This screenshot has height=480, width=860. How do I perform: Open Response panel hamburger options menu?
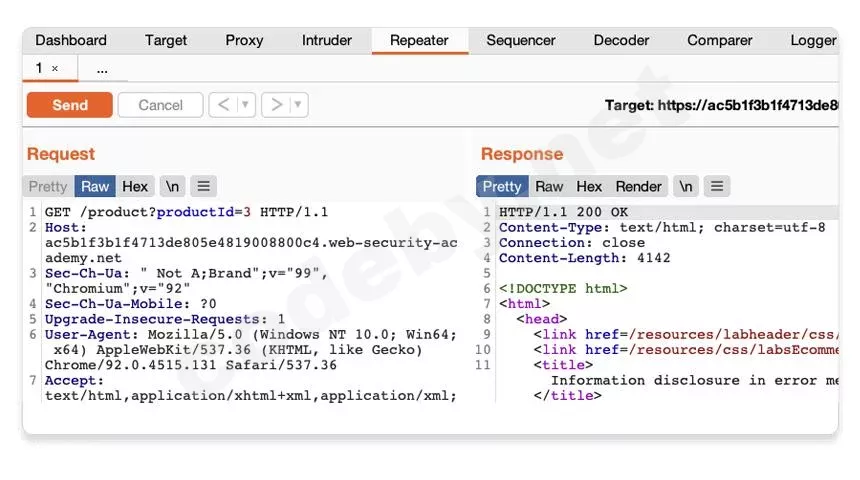tap(716, 186)
